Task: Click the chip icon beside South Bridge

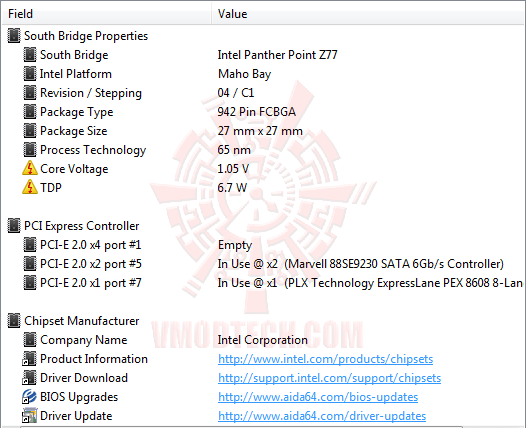Action: [x=30, y=55]
